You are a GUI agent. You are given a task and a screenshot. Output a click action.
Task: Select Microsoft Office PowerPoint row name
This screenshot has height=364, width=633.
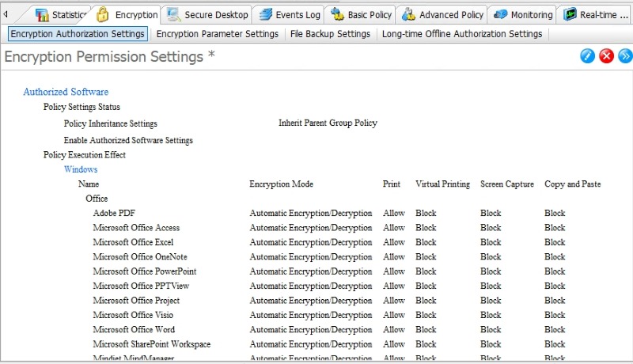click(x=145, y=271)
